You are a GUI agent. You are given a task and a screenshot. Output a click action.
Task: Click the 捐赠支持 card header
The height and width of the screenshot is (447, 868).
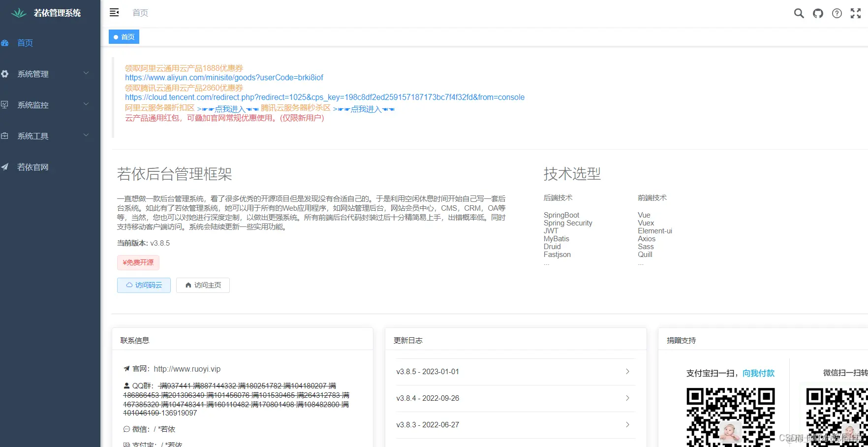tap(763, 339)
